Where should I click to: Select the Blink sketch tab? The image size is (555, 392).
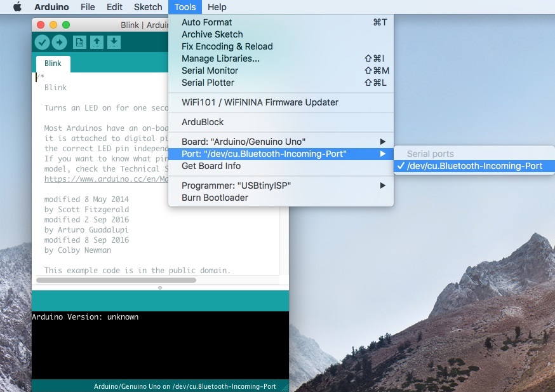pyautogui.click(x=53, y=64)
